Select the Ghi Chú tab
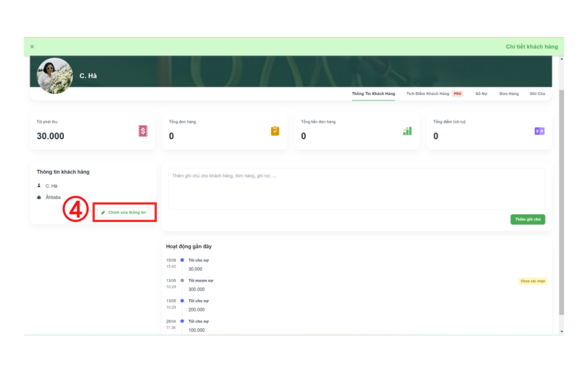 point(537,93)
